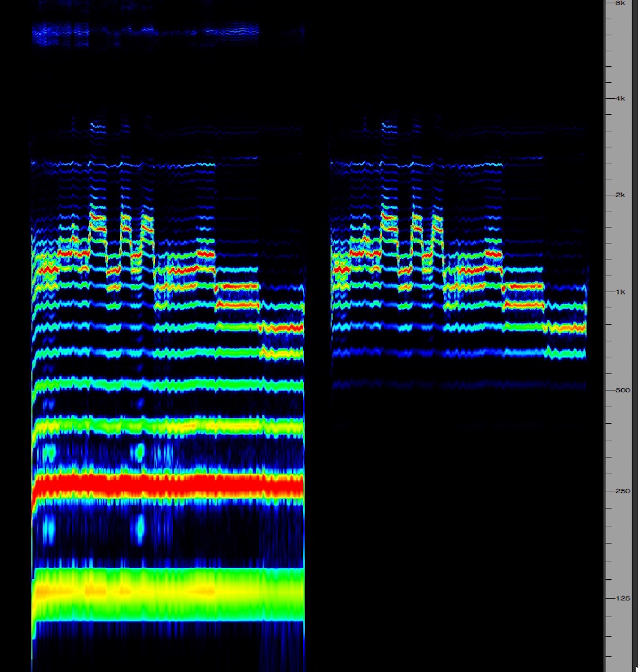Click right spectrogram's faint lowest band near 500 Hz
The image size is (638, 672).
tap(457, 384)
